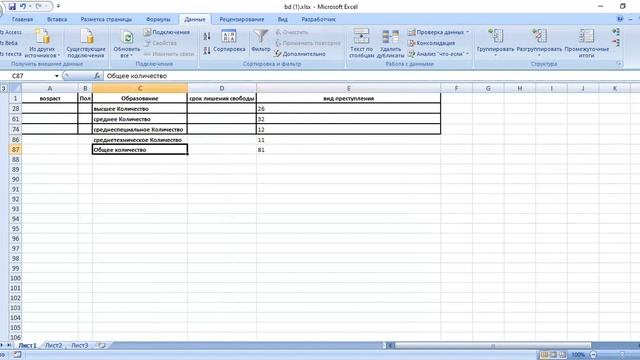Open Промежуточные итоги subtotals
The width and height of the screenshot is (640, 360).
[x=587, y=43]
